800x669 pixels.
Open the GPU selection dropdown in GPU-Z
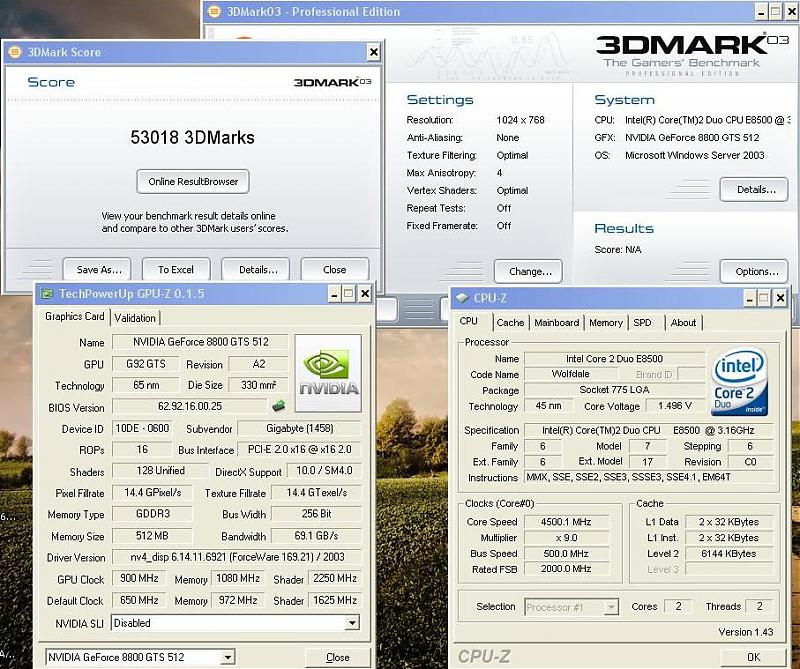[228, 657]
